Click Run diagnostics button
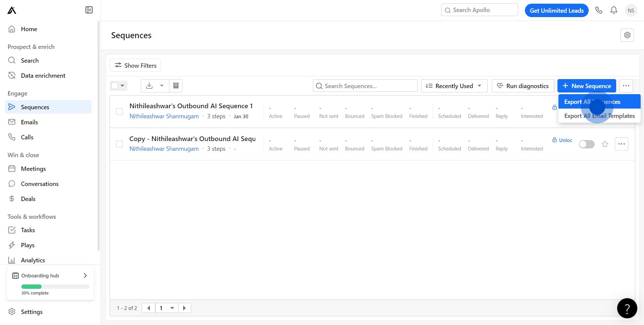This screenshot has height=325, width=644. click(x=523, y=86)
